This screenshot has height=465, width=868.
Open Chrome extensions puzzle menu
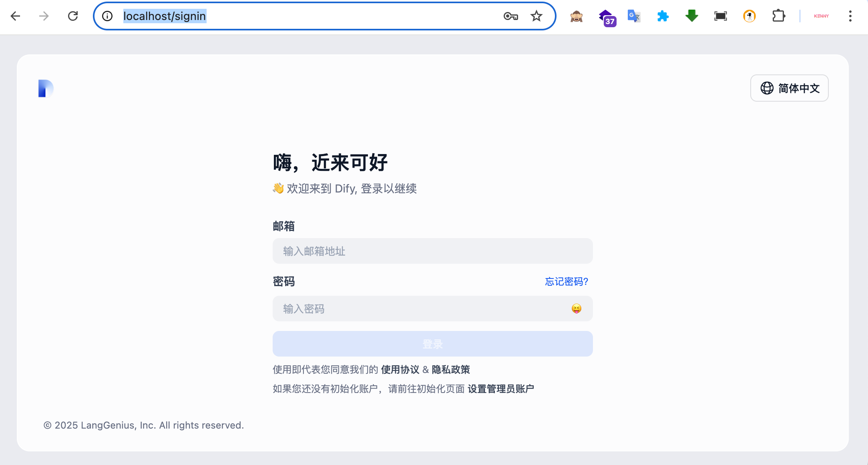tap(778, 16)
